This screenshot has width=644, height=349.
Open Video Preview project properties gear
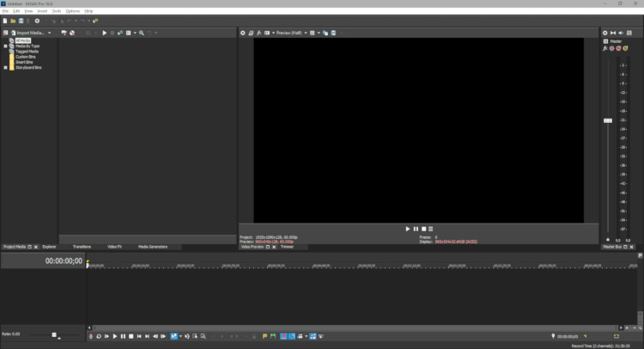tap(243, 33)
